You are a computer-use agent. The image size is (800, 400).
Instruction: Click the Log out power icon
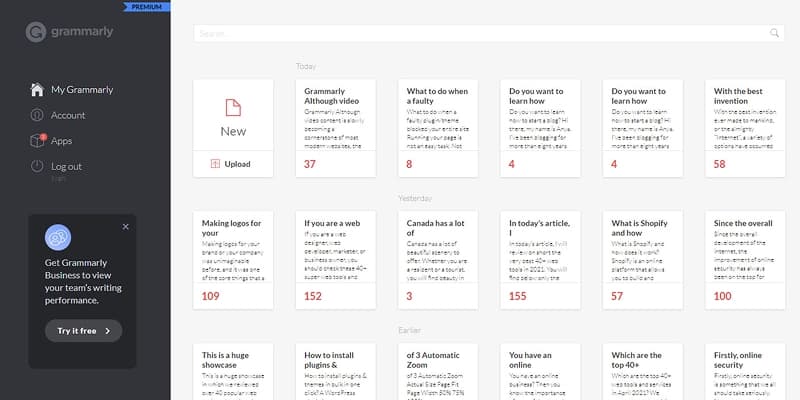click(x=37, y=166)
